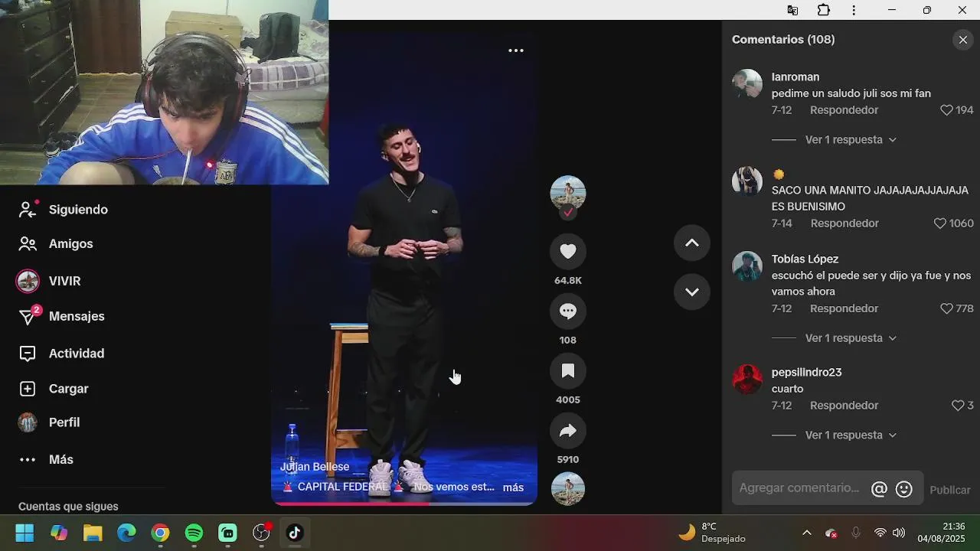Image resolution: width=980 pixels, height=551 pixels.
Task: Open Microsoft Edge from the taskbar
Action: tap(126, 533)
